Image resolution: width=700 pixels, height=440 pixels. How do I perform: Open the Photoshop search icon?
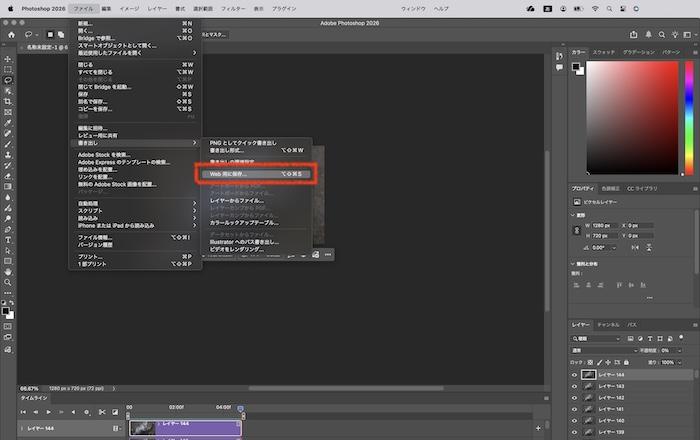pyautogui.click(x=662, y=35)
